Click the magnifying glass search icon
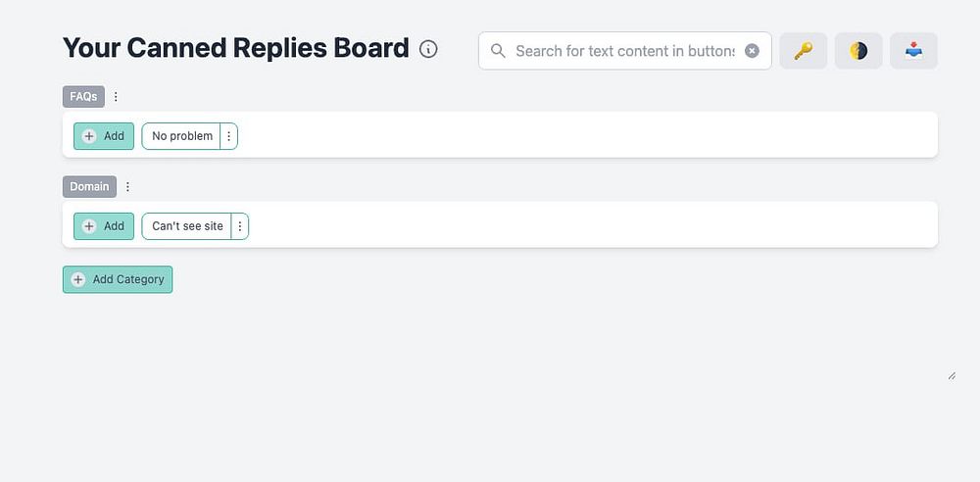 498,51
